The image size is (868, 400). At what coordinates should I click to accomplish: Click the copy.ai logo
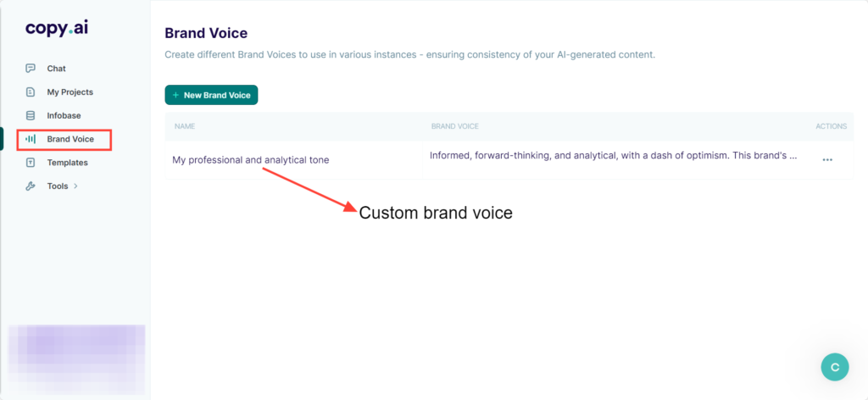(x=57, y=29)
